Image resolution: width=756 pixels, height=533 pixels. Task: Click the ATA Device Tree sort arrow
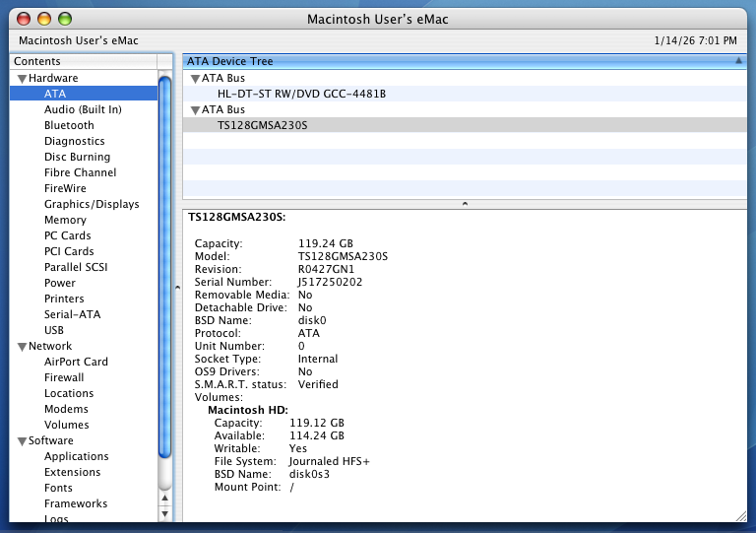738,61
